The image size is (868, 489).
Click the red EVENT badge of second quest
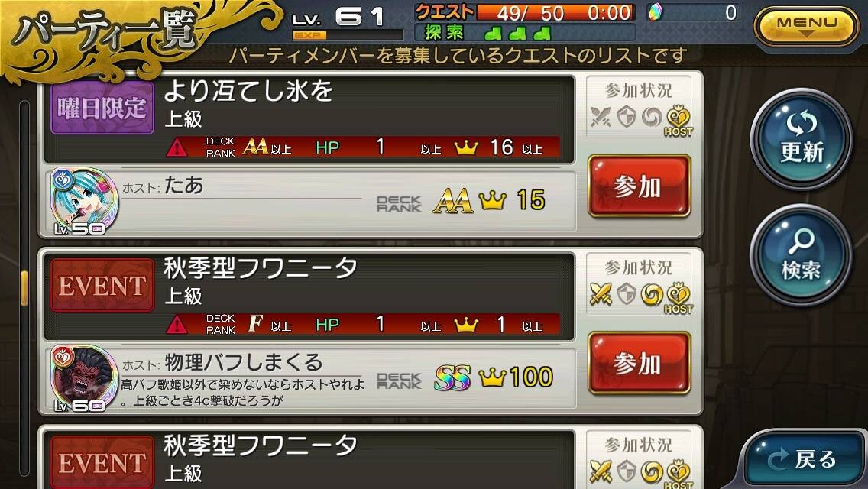tap(102, 286)
